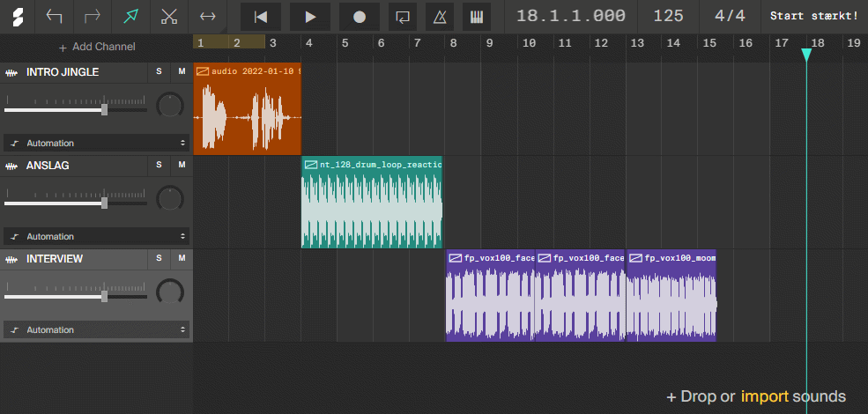868x414 pixels.
Task: Click the 125 tempo field
Action: (669, 17)
